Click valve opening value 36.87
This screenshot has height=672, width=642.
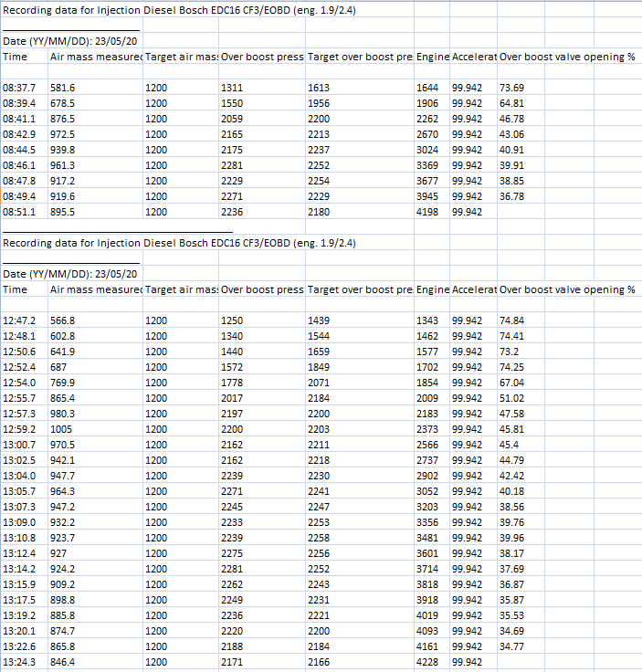(x=511, y=584)
